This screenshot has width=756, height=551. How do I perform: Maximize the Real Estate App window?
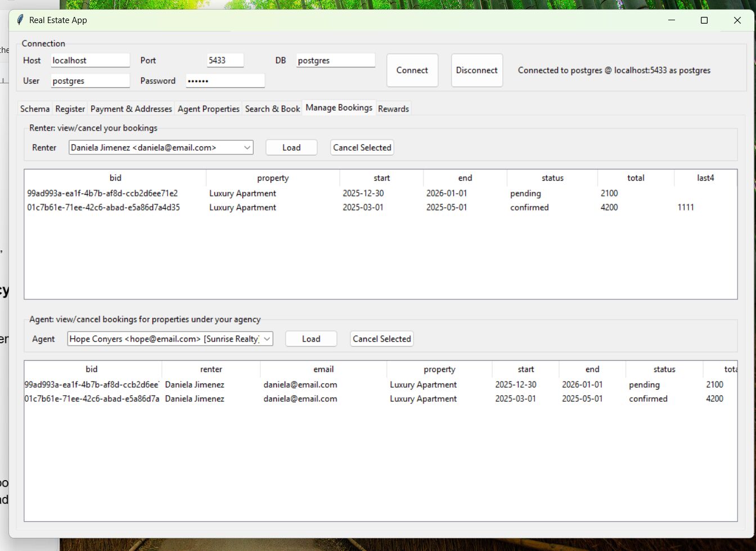click(704, 20)
